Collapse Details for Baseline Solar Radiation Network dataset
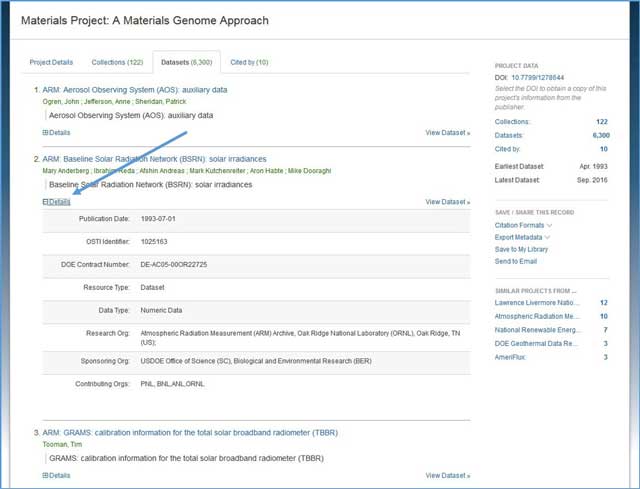640x489 pixels. coord(56,202)
